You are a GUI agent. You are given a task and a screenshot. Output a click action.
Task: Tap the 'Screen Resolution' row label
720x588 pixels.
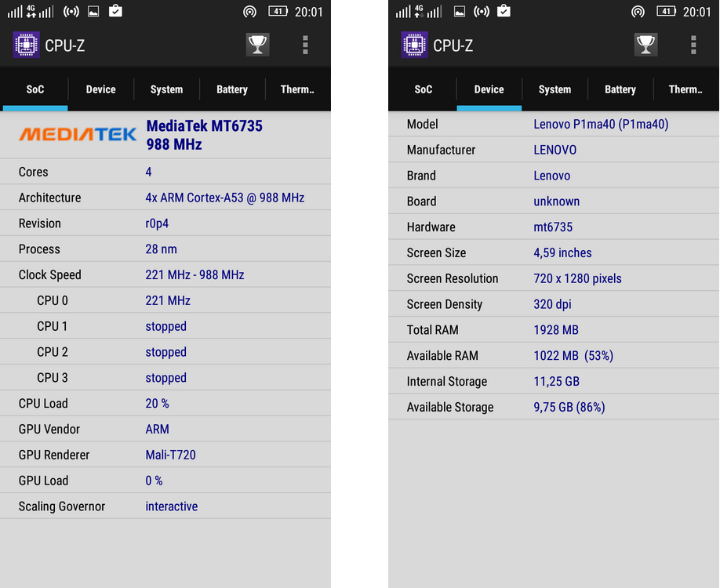453,278
